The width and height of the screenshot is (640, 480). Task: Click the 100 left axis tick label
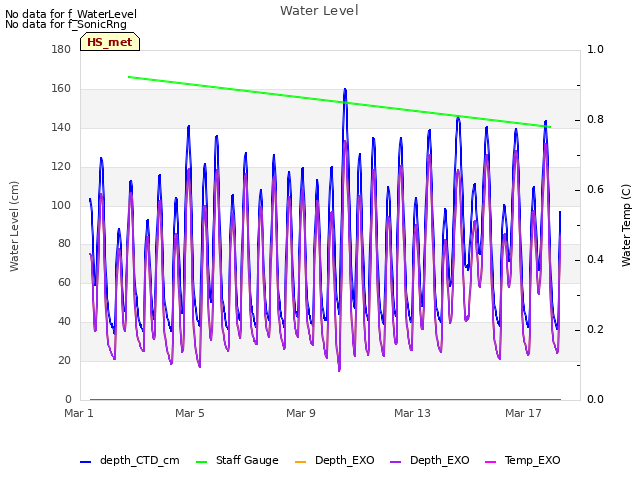pyautogui.click(x=61, y=205)
